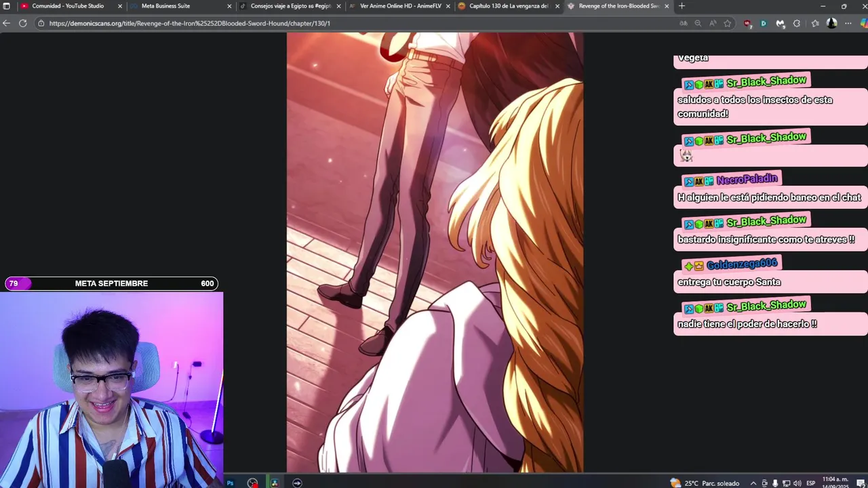Expand the hidden system tray icons chevron
Screen dimensions: 868x488
(753, 483)
